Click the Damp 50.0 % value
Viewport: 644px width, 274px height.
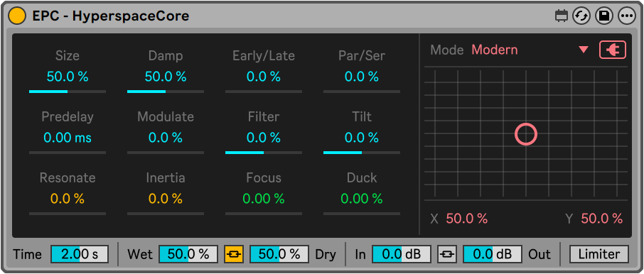pyautogui.click(x=166, y=77)
